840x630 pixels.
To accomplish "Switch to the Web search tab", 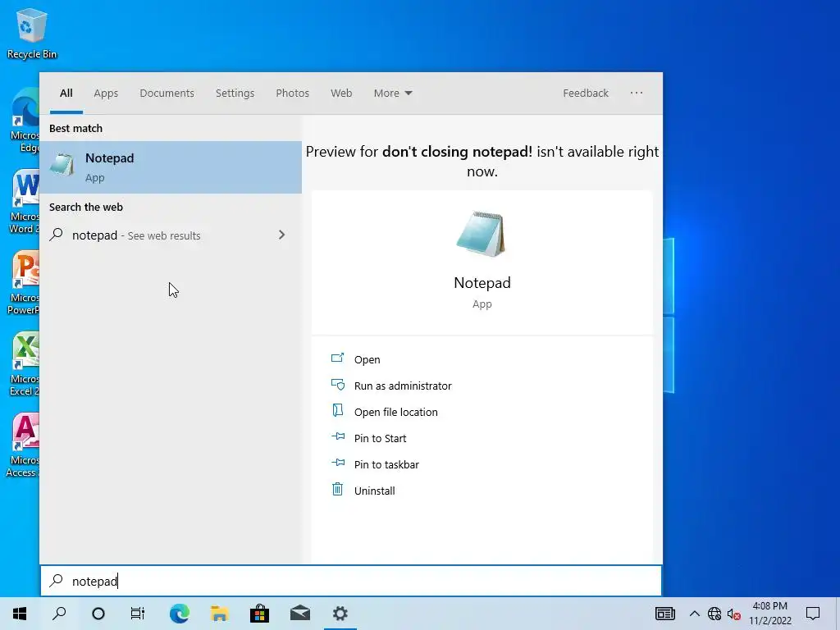I will 341,94.
